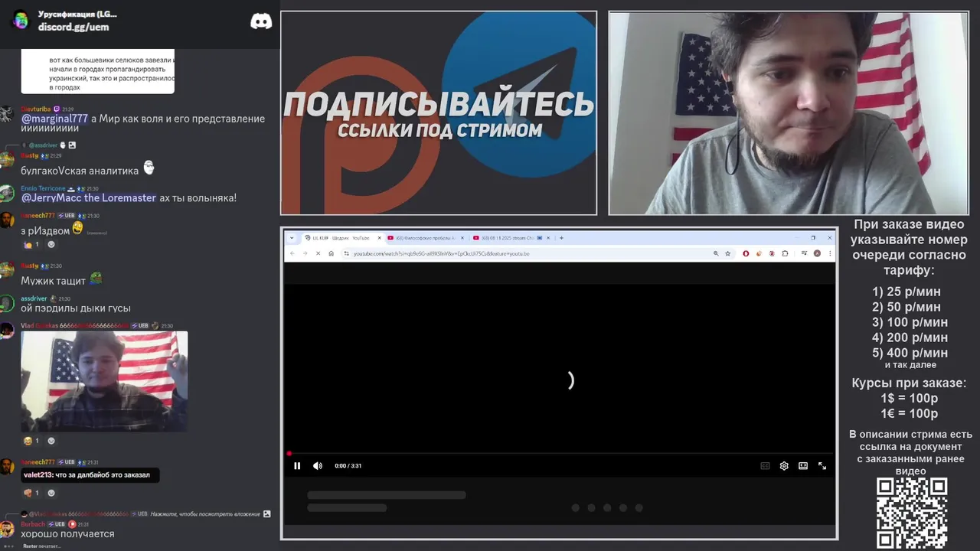The width and height of the screenshot is (980, 551).
Task: Click the Burbach user avatar
Action: click(x=7, y=529)
